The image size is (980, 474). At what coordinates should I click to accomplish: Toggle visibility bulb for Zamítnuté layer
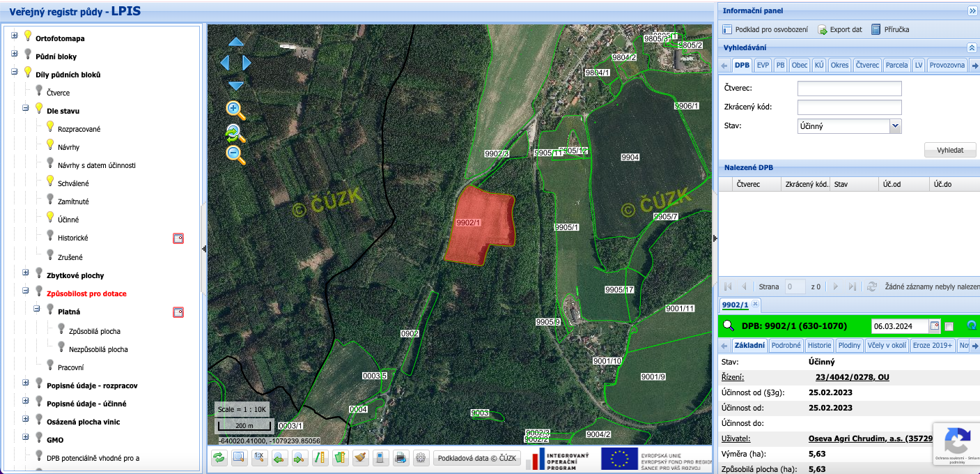click(x=50, y=199)
